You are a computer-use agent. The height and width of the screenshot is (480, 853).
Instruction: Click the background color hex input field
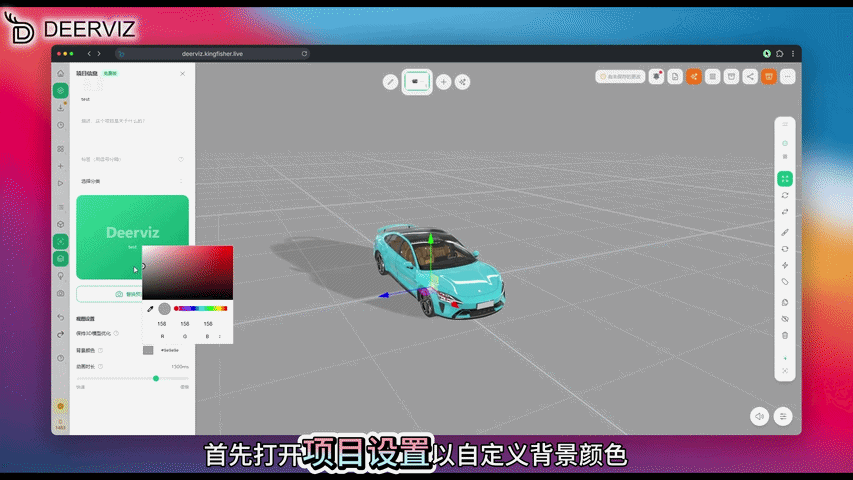pos(172,350)
